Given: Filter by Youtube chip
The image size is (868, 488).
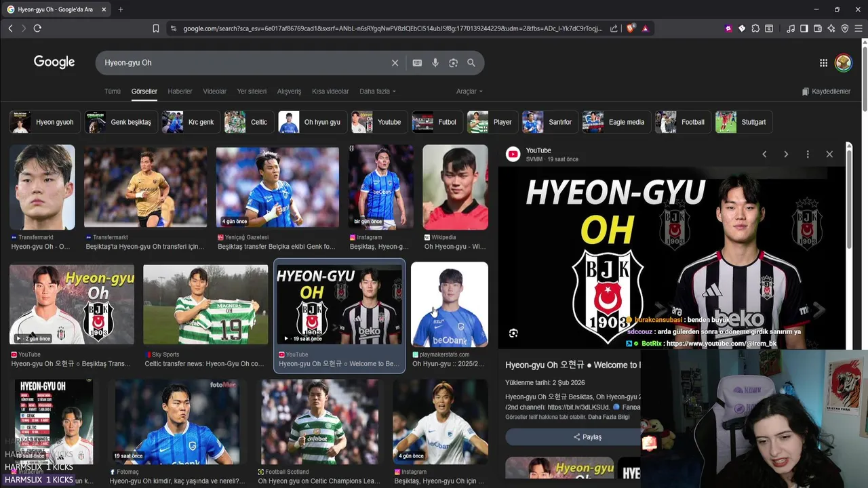Looking at the screenshot, I should (379, 122).
